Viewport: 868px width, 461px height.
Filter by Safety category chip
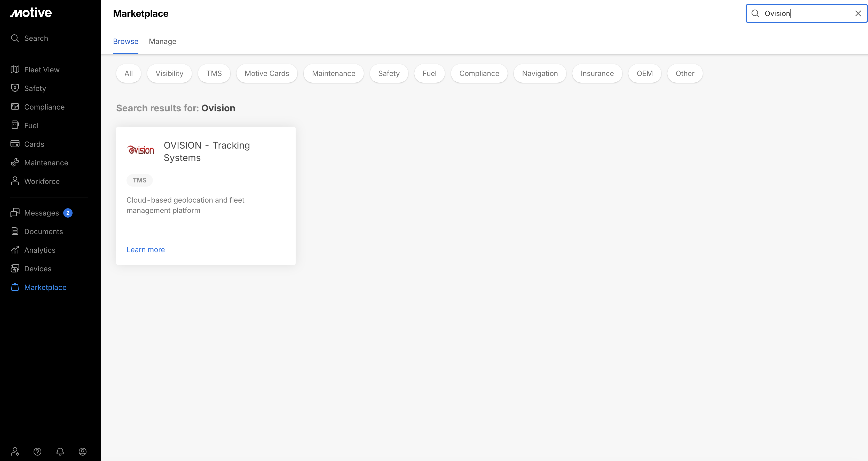tap(389, 74)
